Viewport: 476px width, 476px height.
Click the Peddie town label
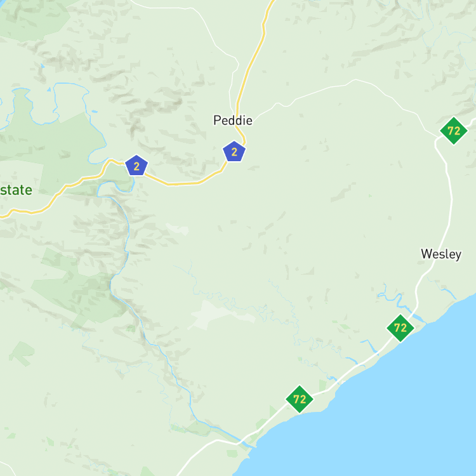pyautogui.click(x=233, y=121)
